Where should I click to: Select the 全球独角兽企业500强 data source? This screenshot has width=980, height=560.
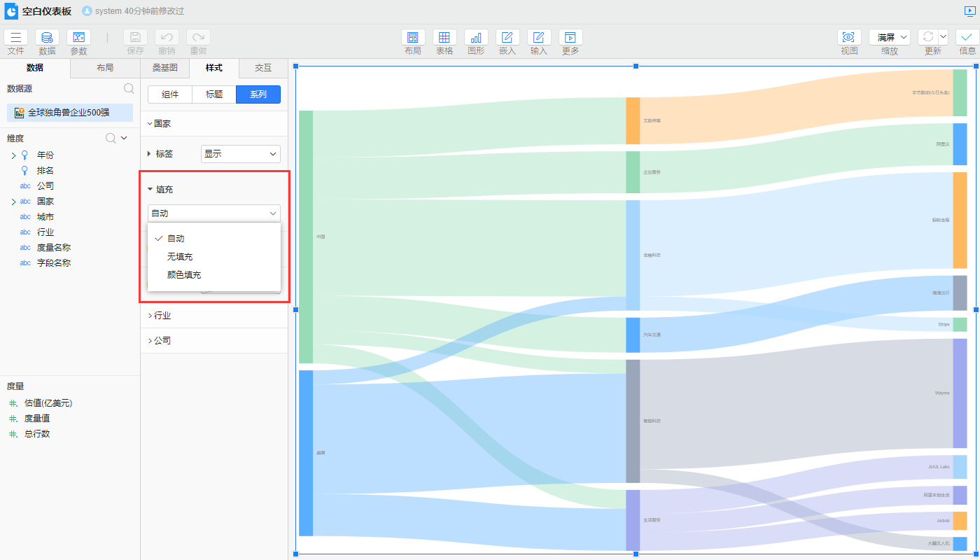coord(69,112)
